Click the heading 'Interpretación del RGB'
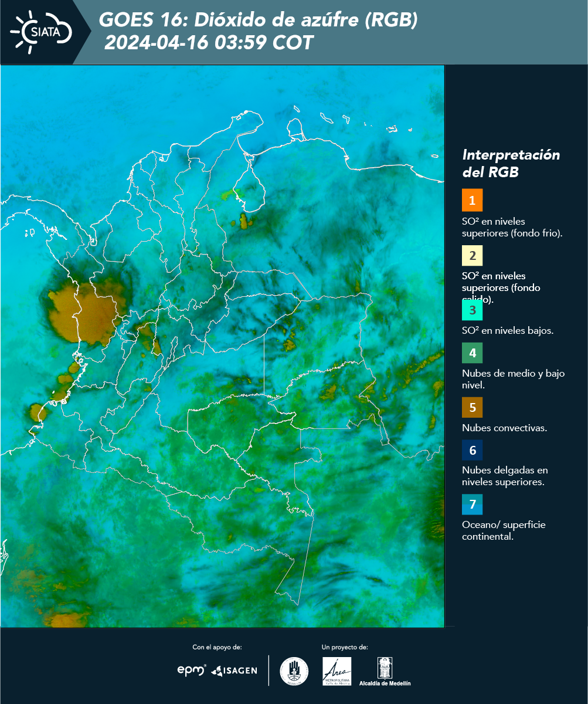 (x=511, y=164)
